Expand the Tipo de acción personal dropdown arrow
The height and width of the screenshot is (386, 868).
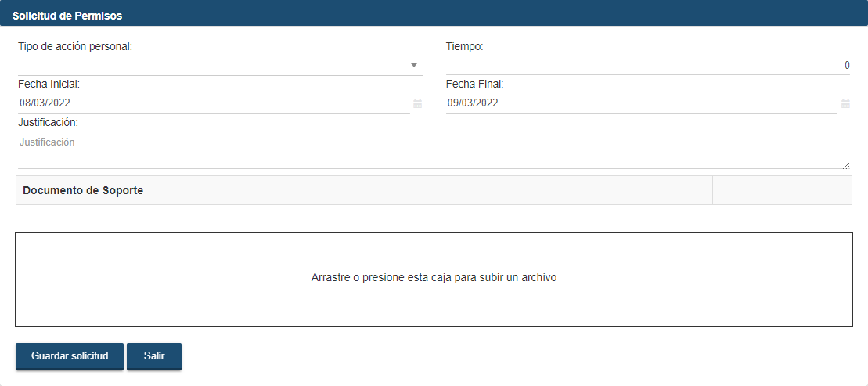point(414,65)
